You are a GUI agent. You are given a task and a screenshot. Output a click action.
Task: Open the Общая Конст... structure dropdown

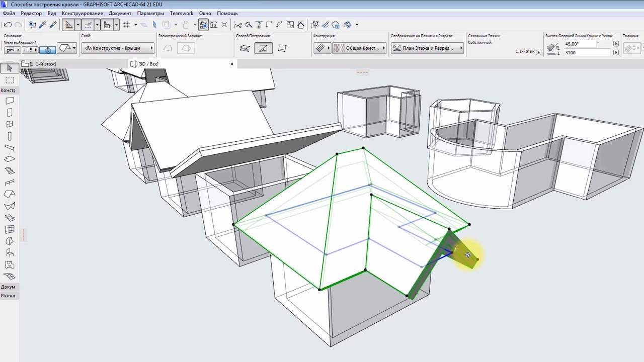tap(359, 48)
